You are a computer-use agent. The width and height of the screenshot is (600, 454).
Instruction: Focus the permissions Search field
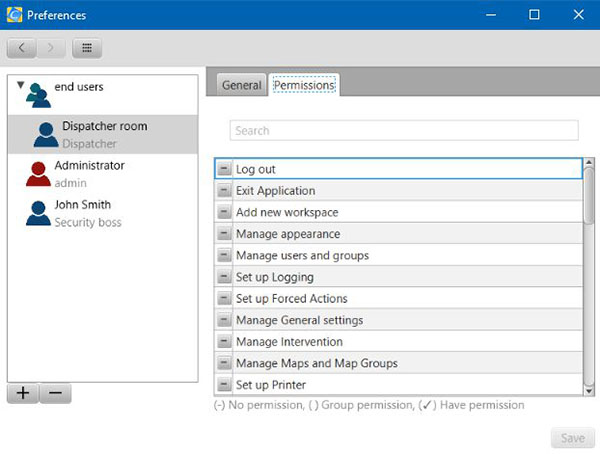point(404,131)
